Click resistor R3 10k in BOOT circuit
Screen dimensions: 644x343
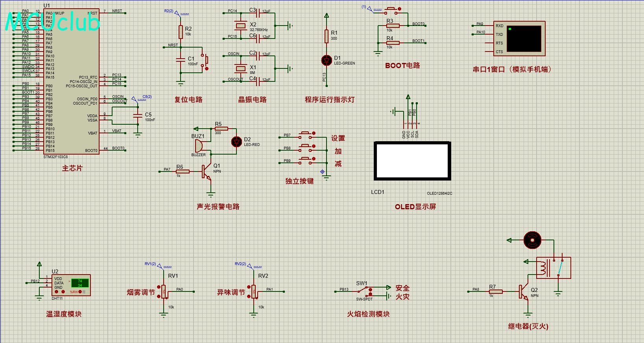[393, 26]
